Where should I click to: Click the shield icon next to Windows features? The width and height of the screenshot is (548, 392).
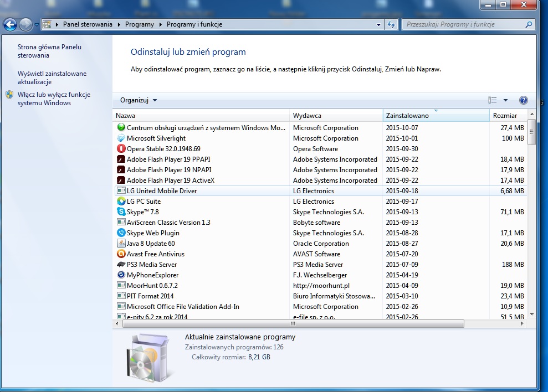point(9,95)
